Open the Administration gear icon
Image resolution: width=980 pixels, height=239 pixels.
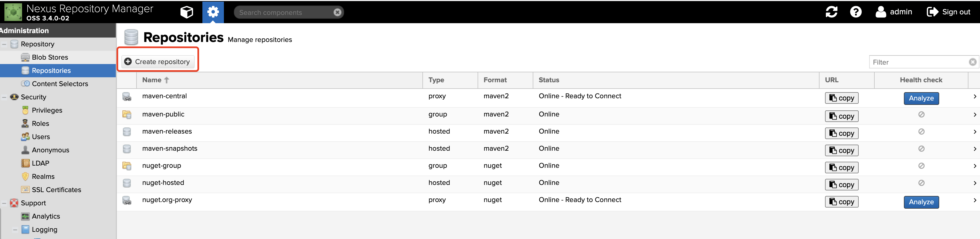(213, 12)
